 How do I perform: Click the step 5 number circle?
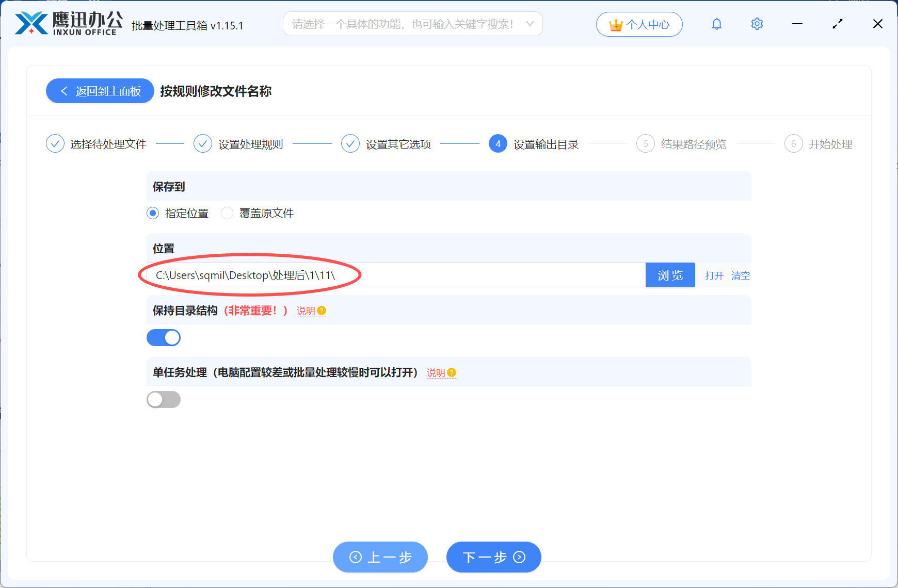pos(646,144)
